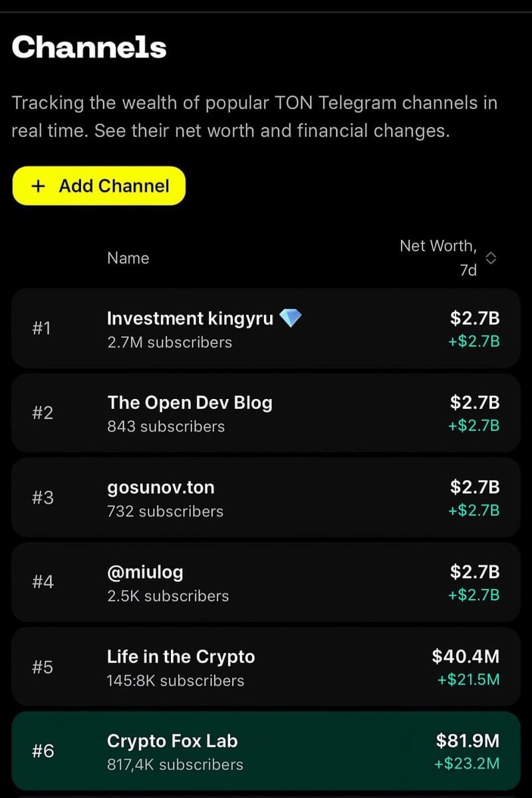Open the @miulog channel
The image size is (532, 798).
point(145,572)
